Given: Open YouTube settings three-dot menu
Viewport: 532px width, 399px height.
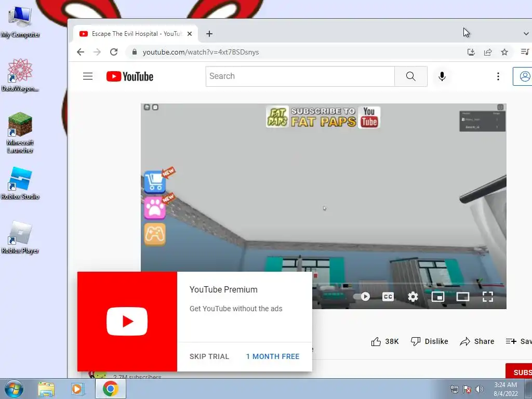Looking at the screenshot, I should 498,76.
